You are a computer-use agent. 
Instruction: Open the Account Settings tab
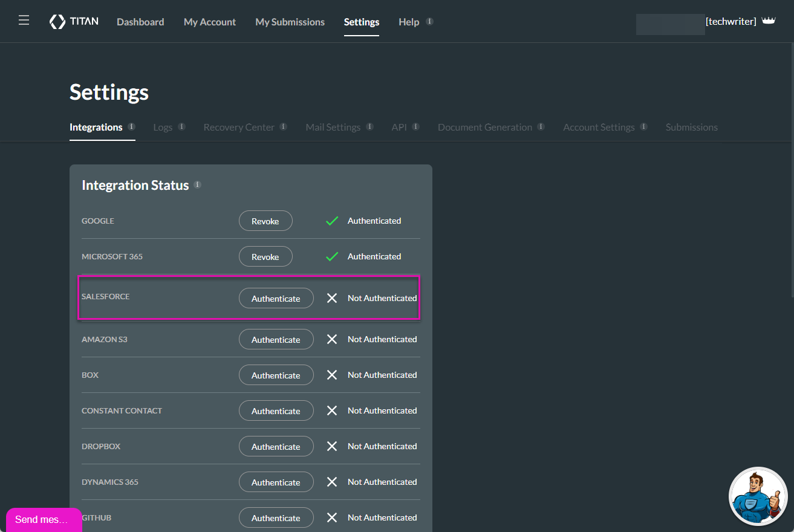(x=599, y=127)
